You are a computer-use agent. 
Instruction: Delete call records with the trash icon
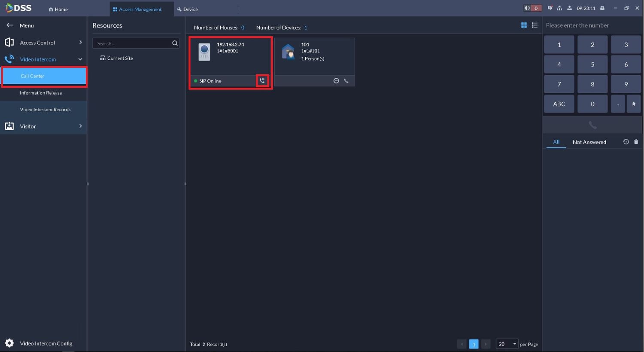point(636,142)
